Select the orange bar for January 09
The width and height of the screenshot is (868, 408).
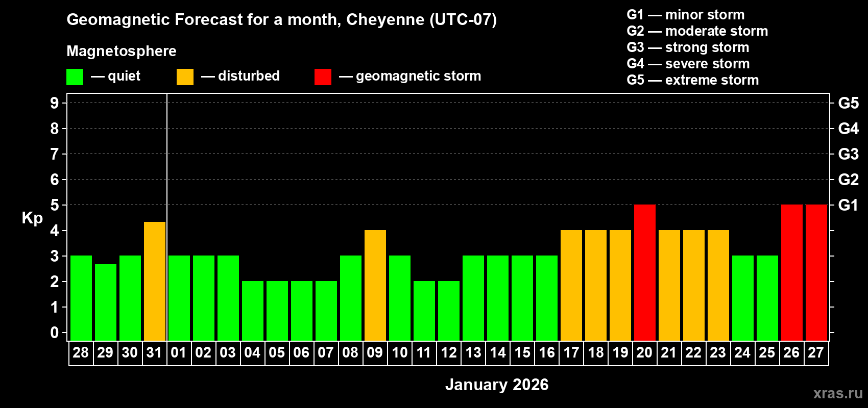coord(375,285)
